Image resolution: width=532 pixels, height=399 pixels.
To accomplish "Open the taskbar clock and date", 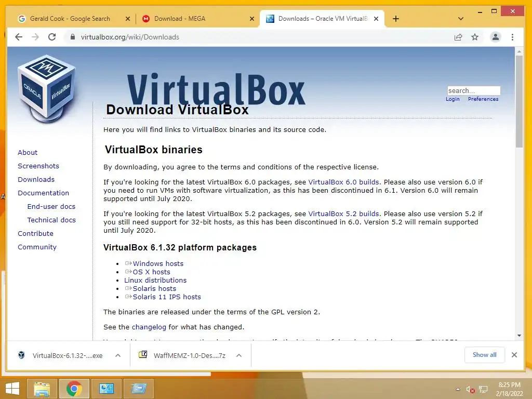I will tap(510, 389).
